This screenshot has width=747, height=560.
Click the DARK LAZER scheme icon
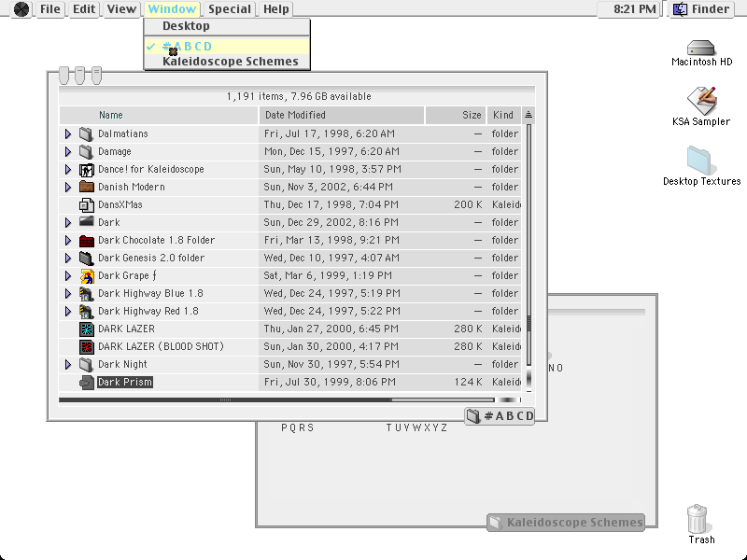click(x=86, y=329)
